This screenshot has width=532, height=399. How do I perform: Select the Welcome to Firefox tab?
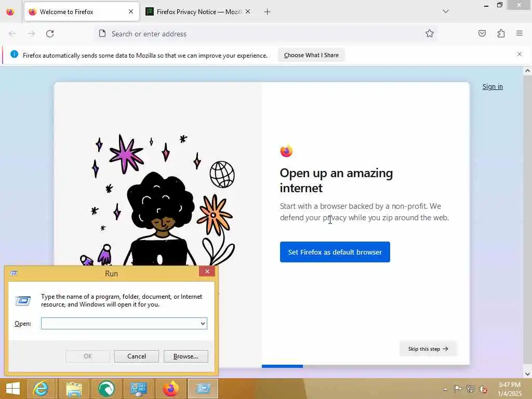click(82, 12)
